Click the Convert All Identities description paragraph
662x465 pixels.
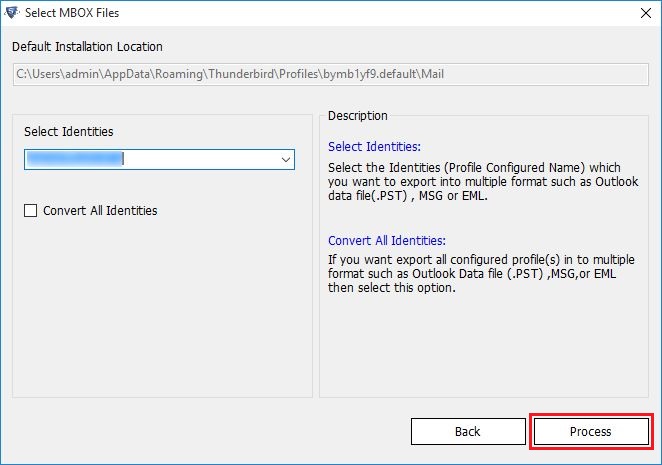tap(480, 273)
